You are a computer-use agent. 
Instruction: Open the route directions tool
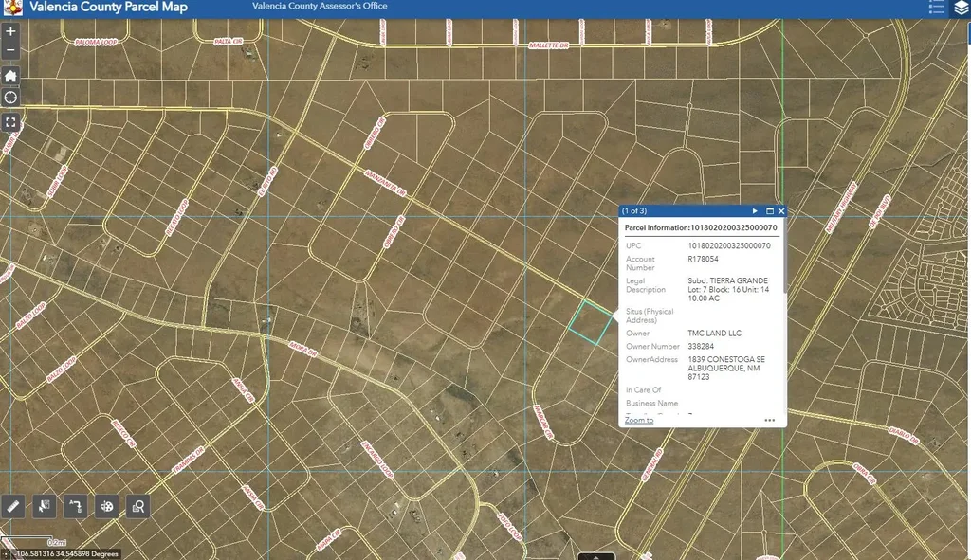pyautogui.click(x=76, y=506)
